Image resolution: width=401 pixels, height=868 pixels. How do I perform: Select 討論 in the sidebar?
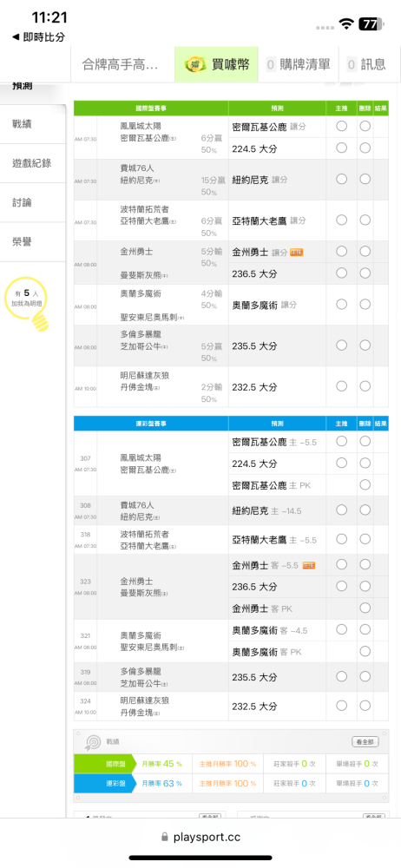33,202
